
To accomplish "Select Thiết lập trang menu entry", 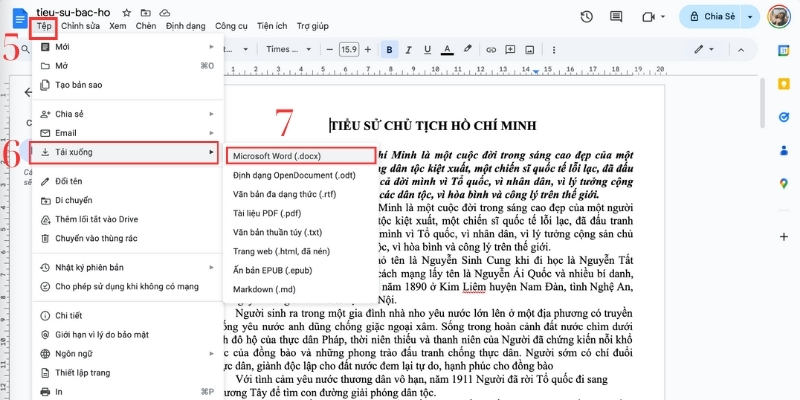I will click(x=128, y=373).
